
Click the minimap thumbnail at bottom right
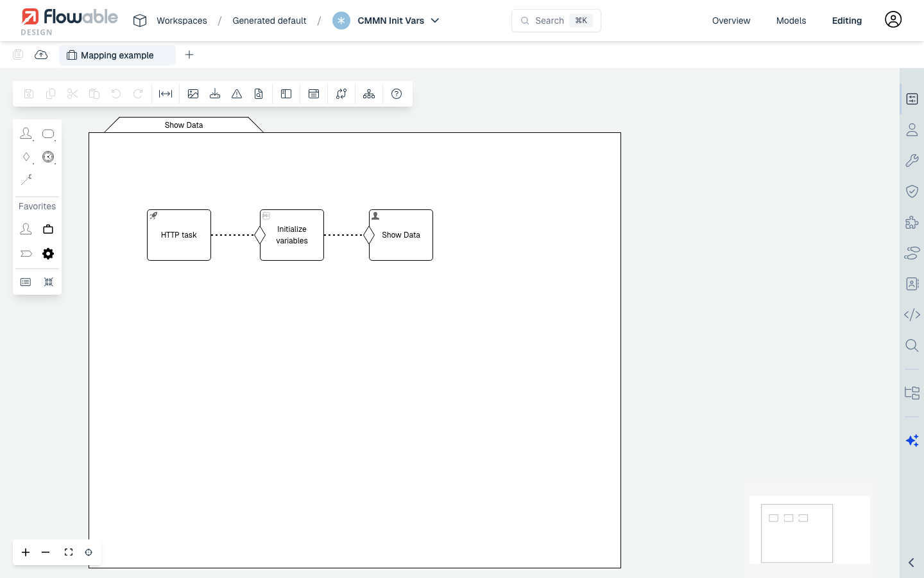(x=797, y=533)
